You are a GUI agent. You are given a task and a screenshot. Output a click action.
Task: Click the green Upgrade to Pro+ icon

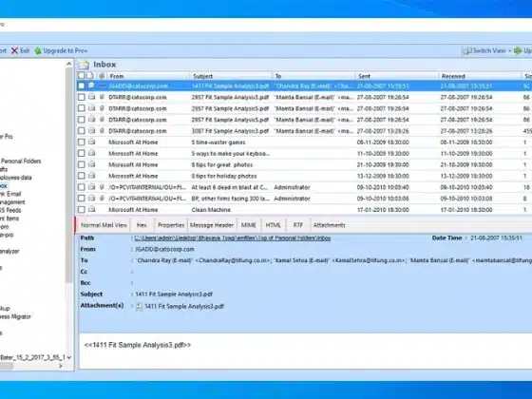(x=38, y=51)
